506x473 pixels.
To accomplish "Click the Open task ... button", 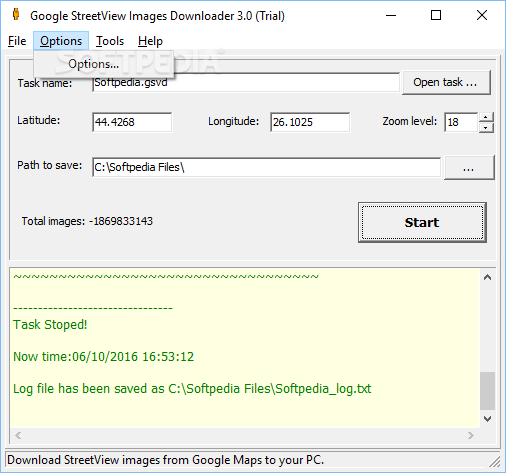I will pos(446,82).
